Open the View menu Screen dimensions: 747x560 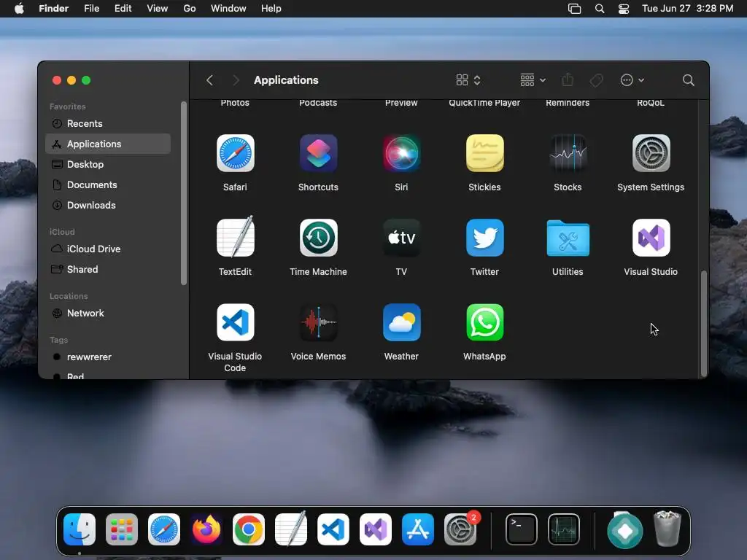click(158, 9)
